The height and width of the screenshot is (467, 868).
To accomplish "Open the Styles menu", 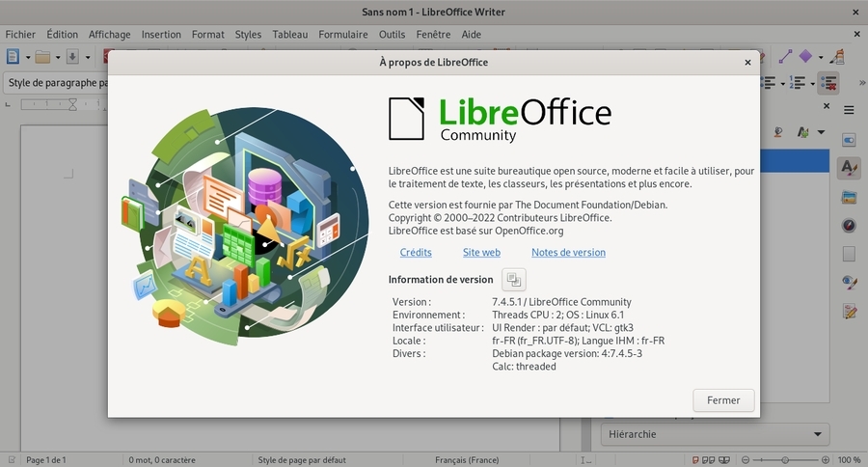I will 248,35.
